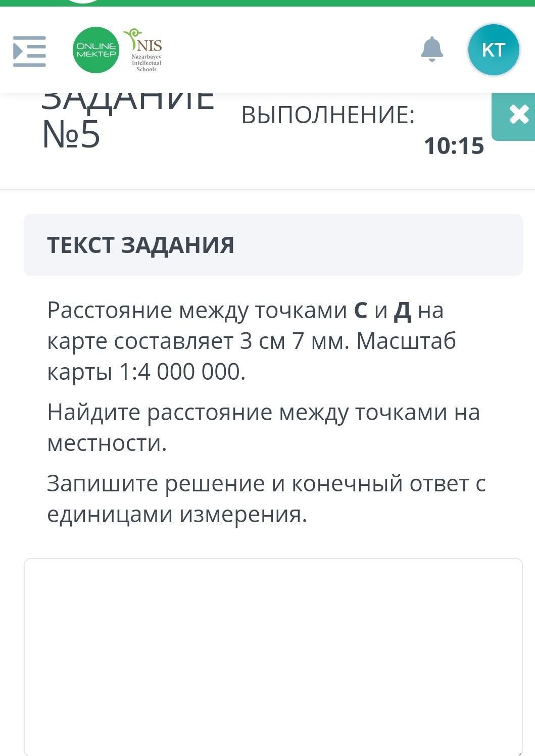Click the green Online Mektep logo

tap(96, 50)
